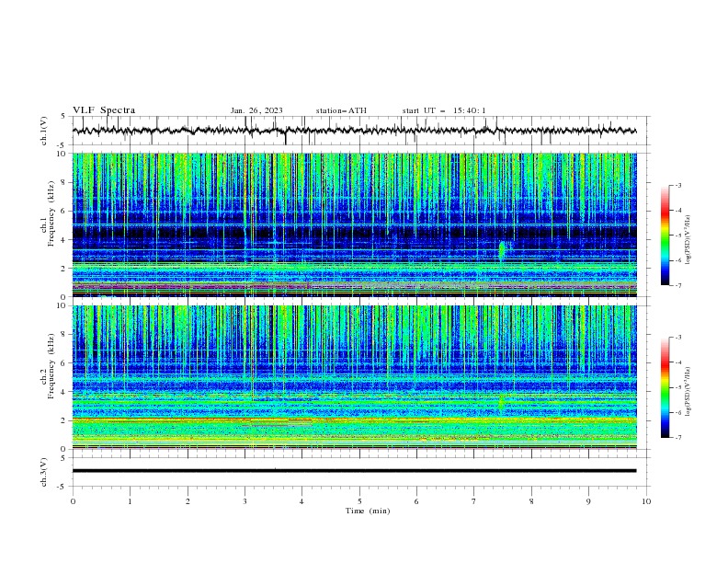The height and width of the screenshot is (563, 728).
Task: Click the time axis tick label '8'
Action: 531,501
